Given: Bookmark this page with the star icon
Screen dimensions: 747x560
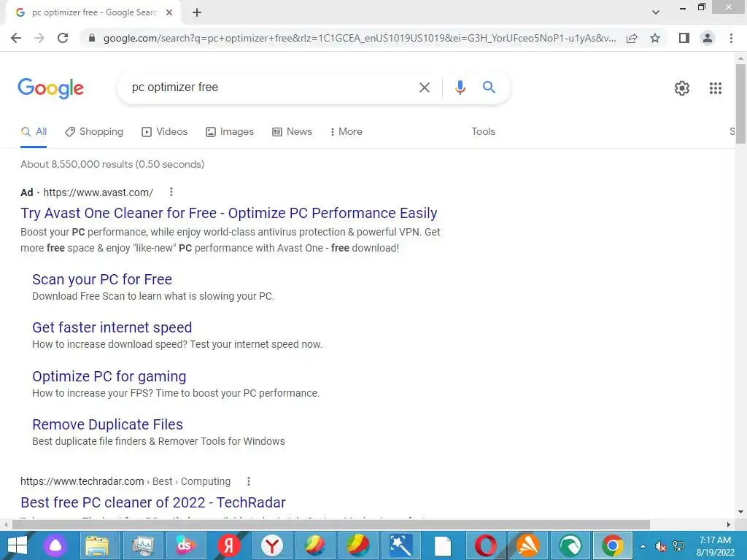Looking at the screenshot, I should 655,38.
